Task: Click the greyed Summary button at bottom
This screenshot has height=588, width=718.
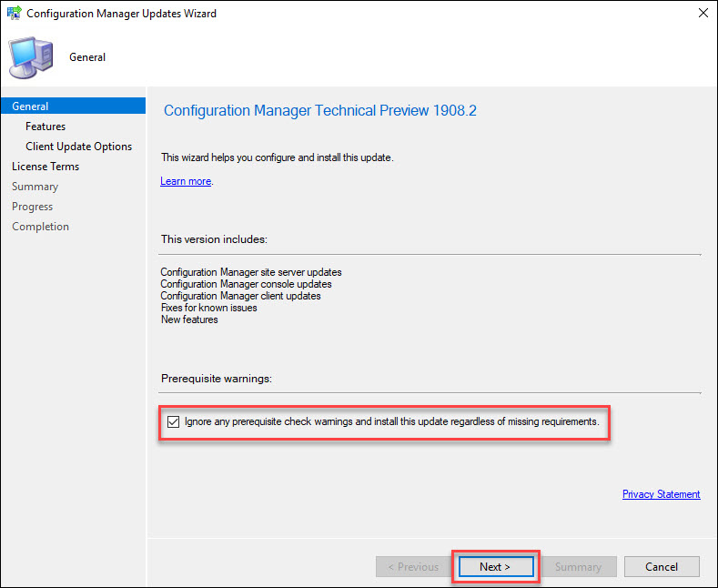Action: [x=579, y=566]
